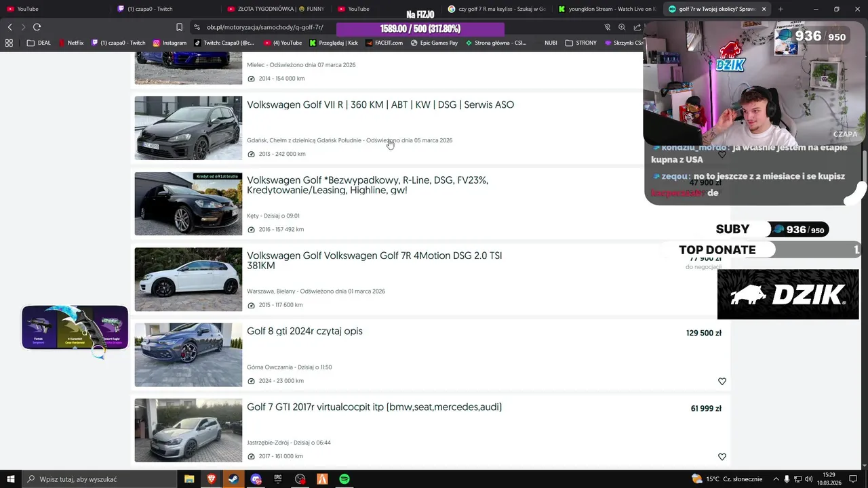Image resolution: width=868 pixels, height=488 pixels.
Task: Switch to the youngklon Stream Kick tab
Action: pos(607,9)
